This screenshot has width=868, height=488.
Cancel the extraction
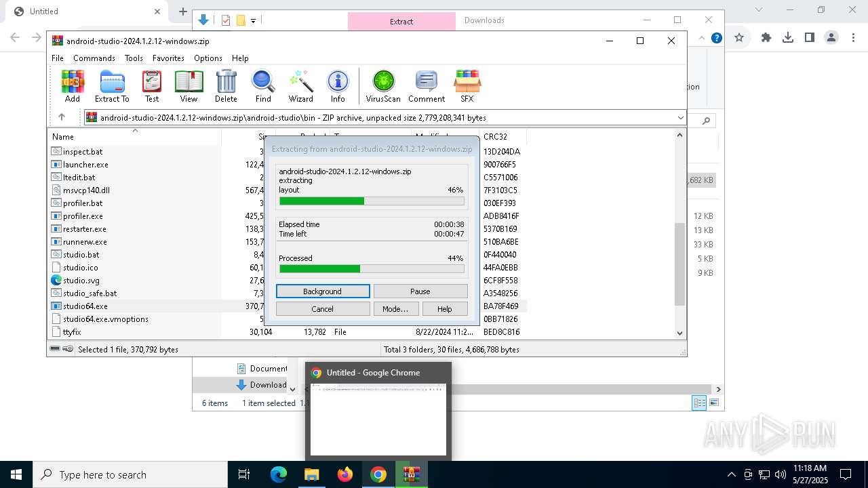pyautogui.click(x=323, y=308)
